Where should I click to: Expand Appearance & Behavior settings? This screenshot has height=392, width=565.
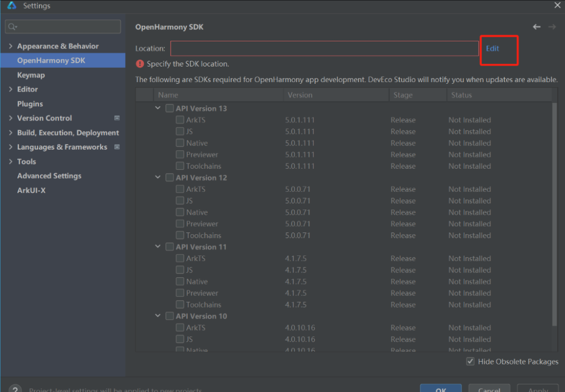(10, 46)
